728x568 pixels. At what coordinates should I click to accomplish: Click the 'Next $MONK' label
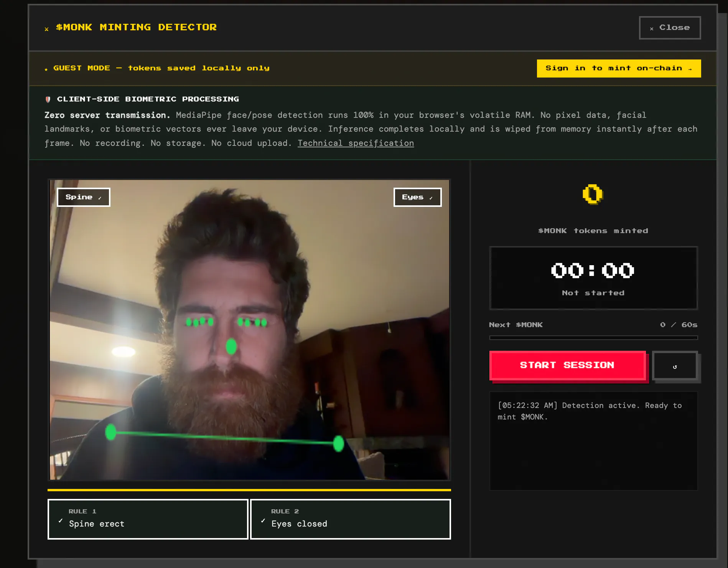pos(516,325)
